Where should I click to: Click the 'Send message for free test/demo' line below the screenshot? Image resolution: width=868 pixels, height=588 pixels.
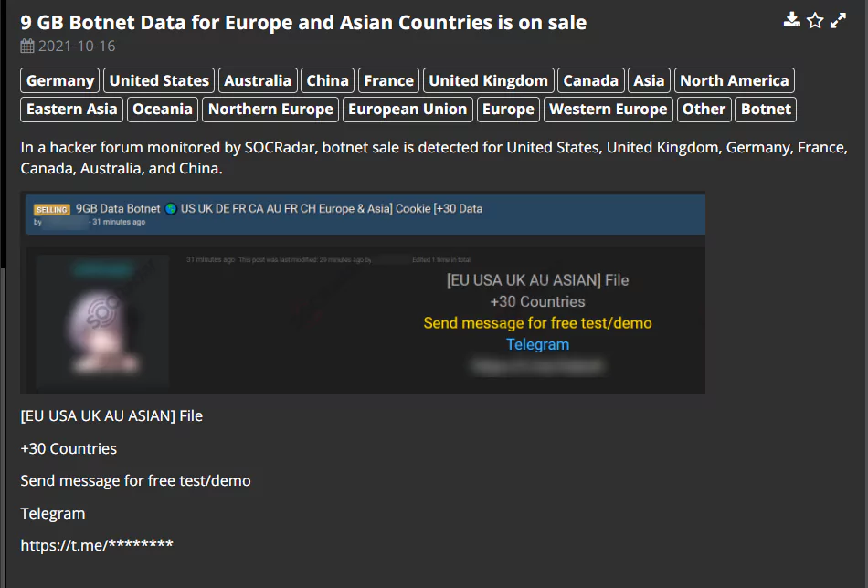pos(135,480)
